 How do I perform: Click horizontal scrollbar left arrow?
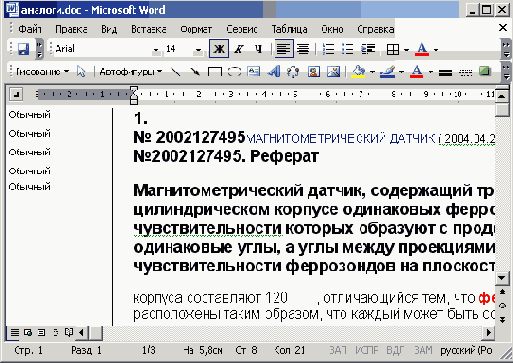pyautogui.click(x=82, y=332)
